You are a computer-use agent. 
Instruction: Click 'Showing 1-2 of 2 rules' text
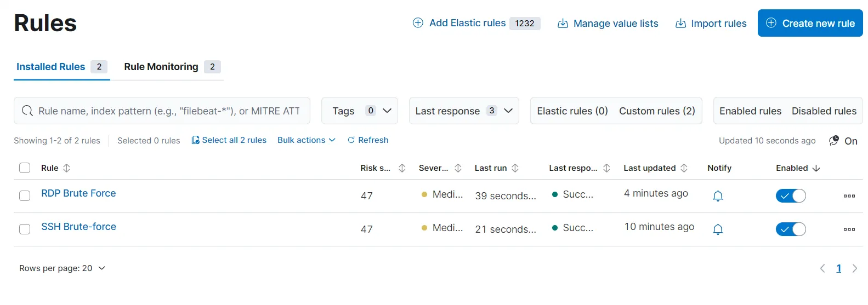57,141
